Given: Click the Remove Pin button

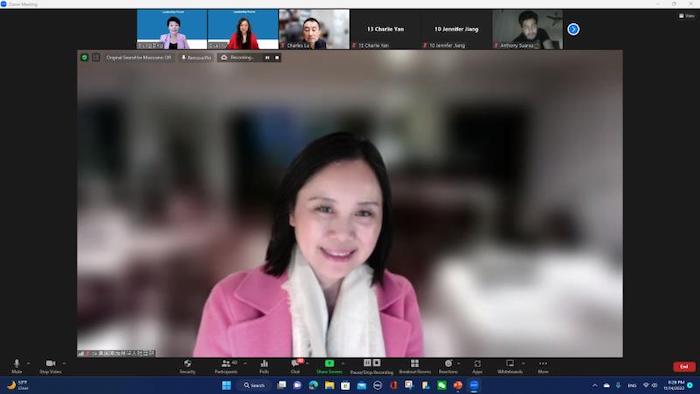Looking at the screenshot, I should click(196, 58).
